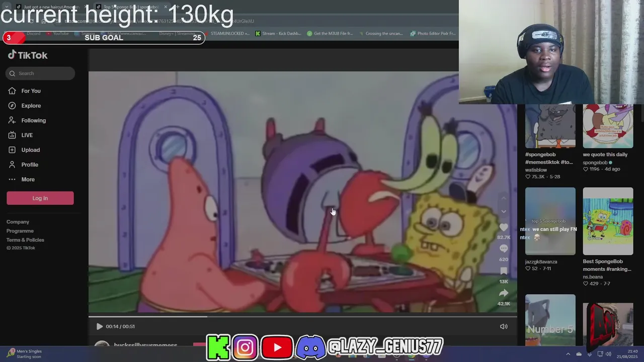This screenshot has height=362, width=644.
Task: Open the Explore page
Action: (x=31, y=106)
